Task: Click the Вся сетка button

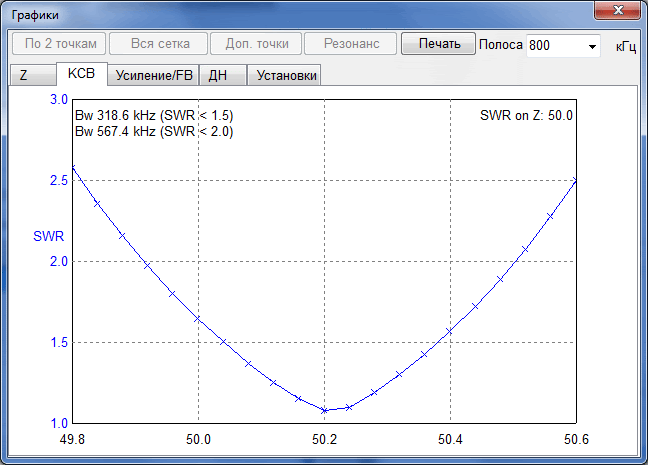Action: [159, 43]
